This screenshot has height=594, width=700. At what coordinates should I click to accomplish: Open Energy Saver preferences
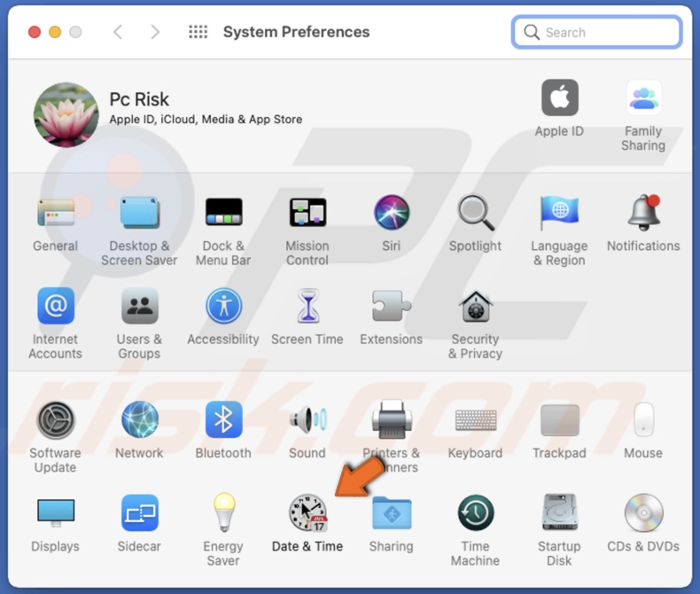(x=223, y=512)
